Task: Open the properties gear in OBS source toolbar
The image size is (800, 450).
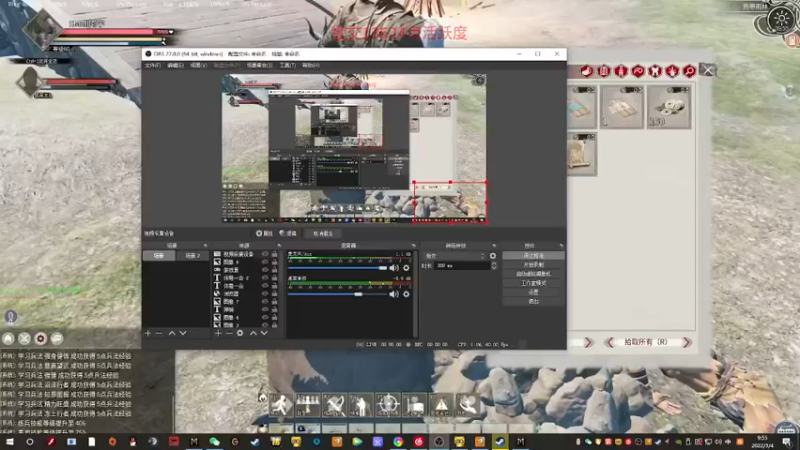Action: click(x=264, y=233)
